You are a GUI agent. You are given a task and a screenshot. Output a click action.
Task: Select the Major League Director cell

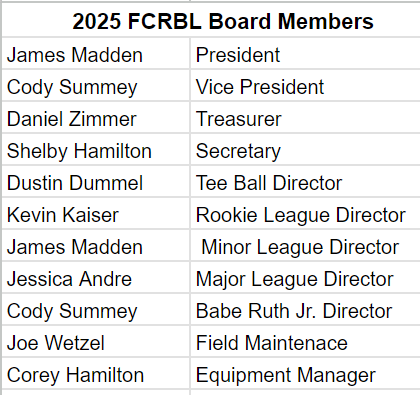click(x=305, y=278)
